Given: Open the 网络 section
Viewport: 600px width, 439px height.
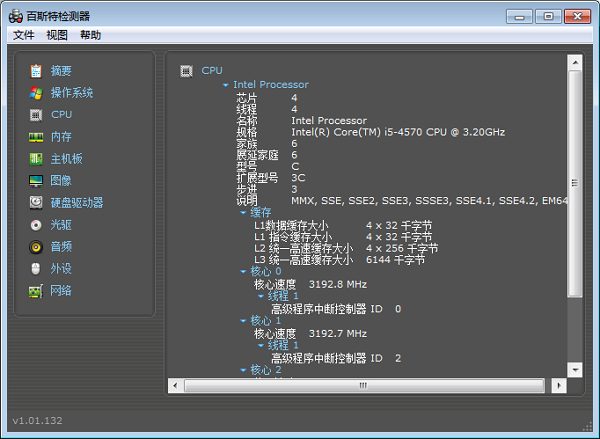Looking at the screenshot, I should 61,291.
